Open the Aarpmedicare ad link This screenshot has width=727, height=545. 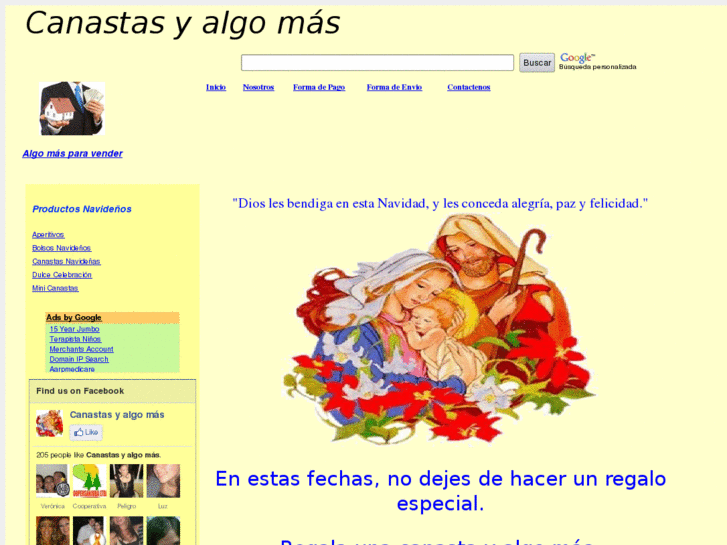72,369
